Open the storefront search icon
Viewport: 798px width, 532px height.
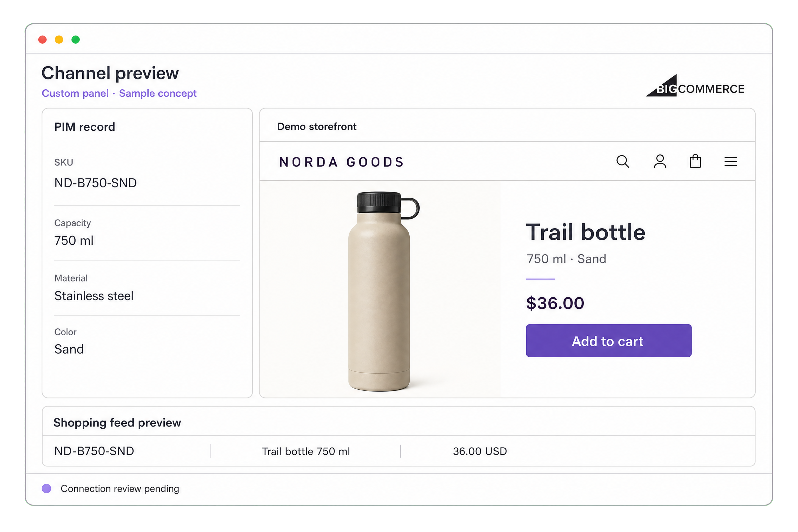click(x=623, y=162)
